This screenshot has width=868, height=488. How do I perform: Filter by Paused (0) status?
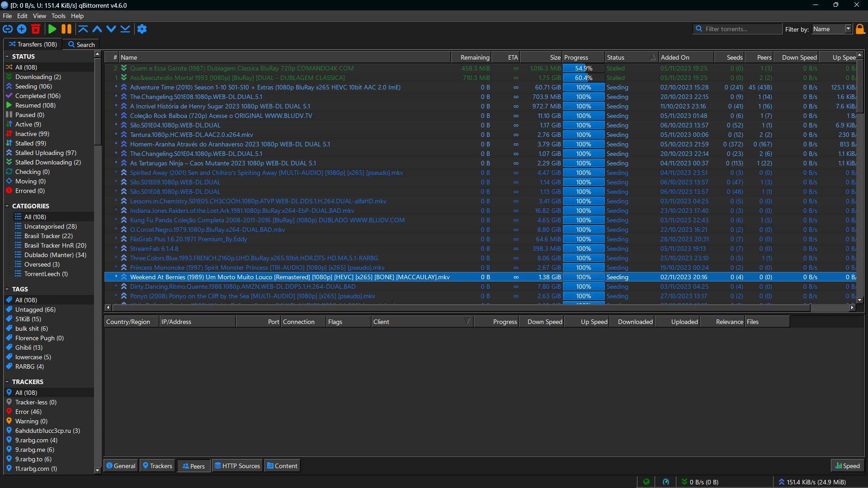click(x=30, y=115)
